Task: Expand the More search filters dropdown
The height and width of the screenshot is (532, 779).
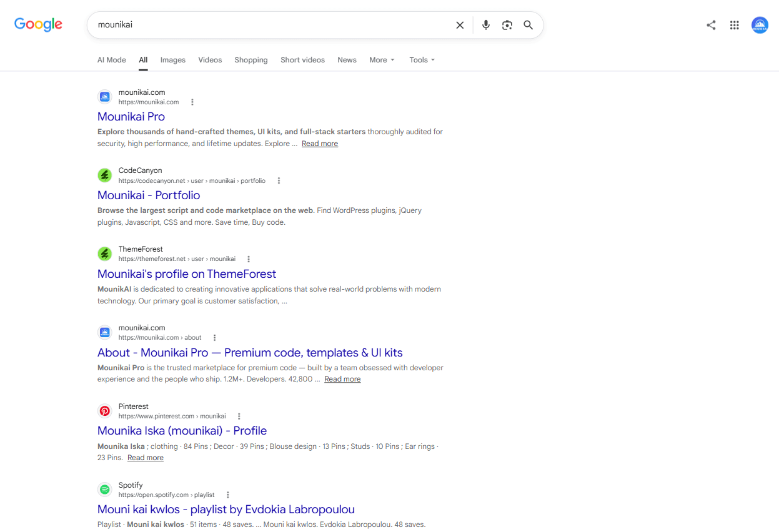Action: (382, 60)
